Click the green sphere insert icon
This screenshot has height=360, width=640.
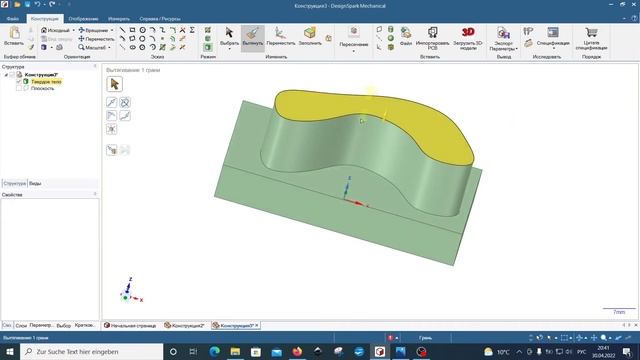(391, 38)
